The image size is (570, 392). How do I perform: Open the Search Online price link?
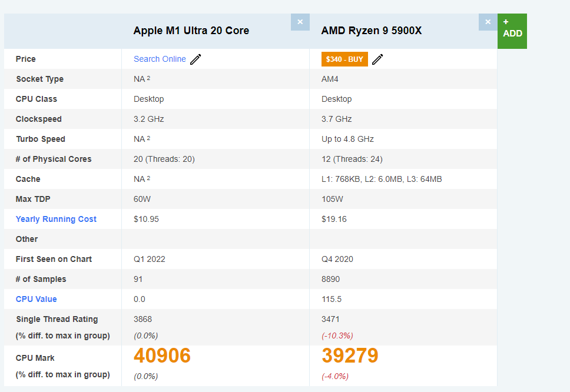[160, 59]
